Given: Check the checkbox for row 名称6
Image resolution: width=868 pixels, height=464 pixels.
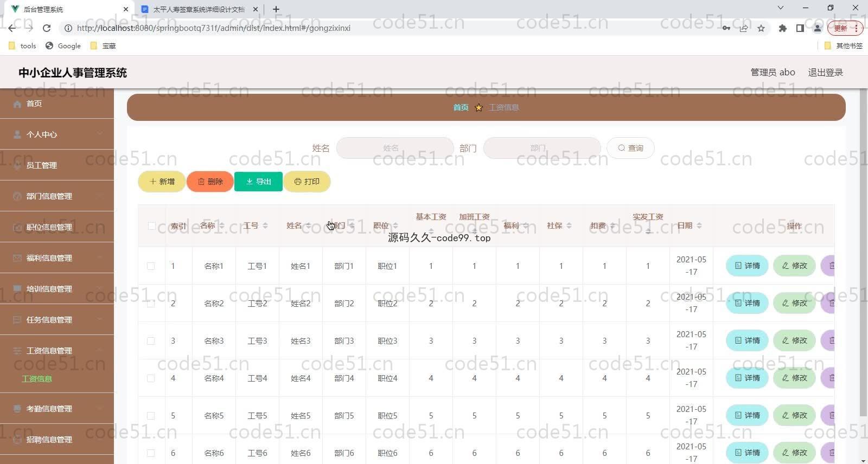Looking at the screenshot, I should click(151, 453).
